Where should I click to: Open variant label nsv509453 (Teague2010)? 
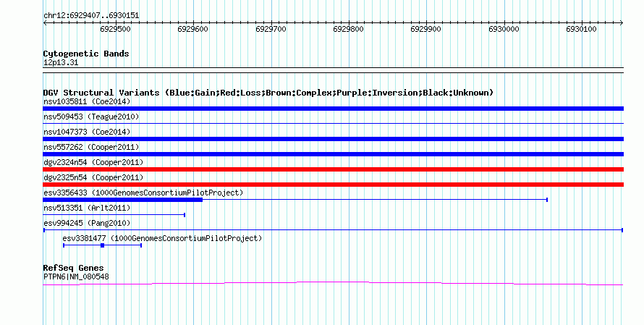[x=91, y=117]
